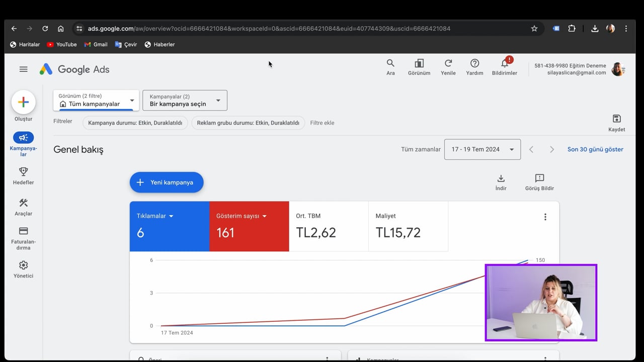644x362 pixels.
Task: Expand the Tıklamalar metric dropdown
Action: point(154,216)
